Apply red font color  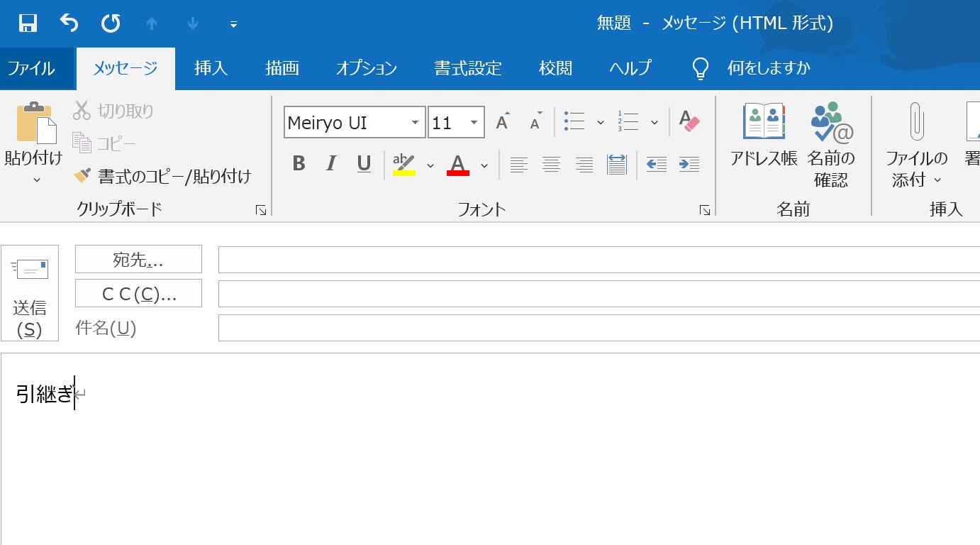458,164
